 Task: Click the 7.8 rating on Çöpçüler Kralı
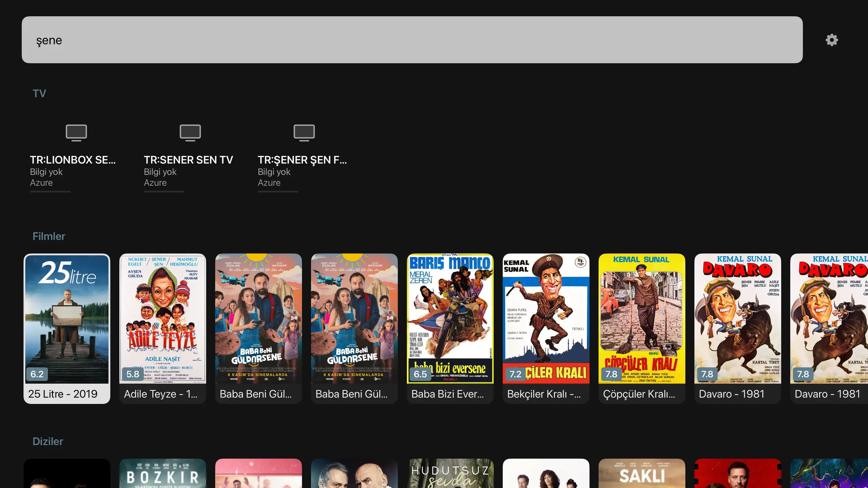point(612,374)
